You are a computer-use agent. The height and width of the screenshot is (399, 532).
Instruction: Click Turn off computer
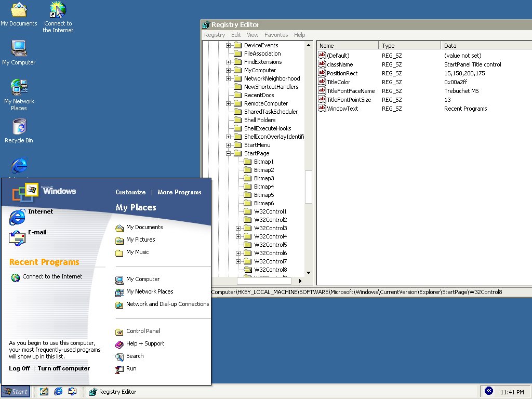64,368
